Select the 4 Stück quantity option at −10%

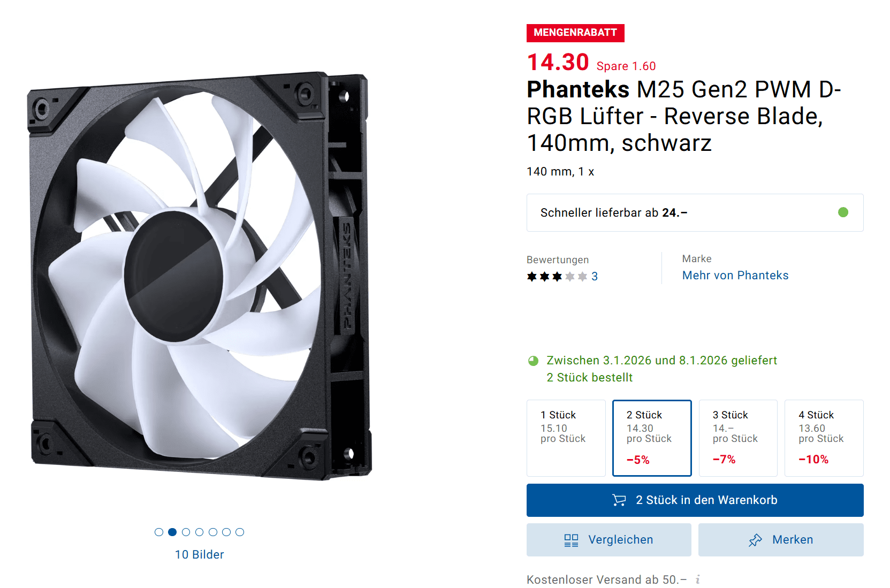click(x=824, y=438)
